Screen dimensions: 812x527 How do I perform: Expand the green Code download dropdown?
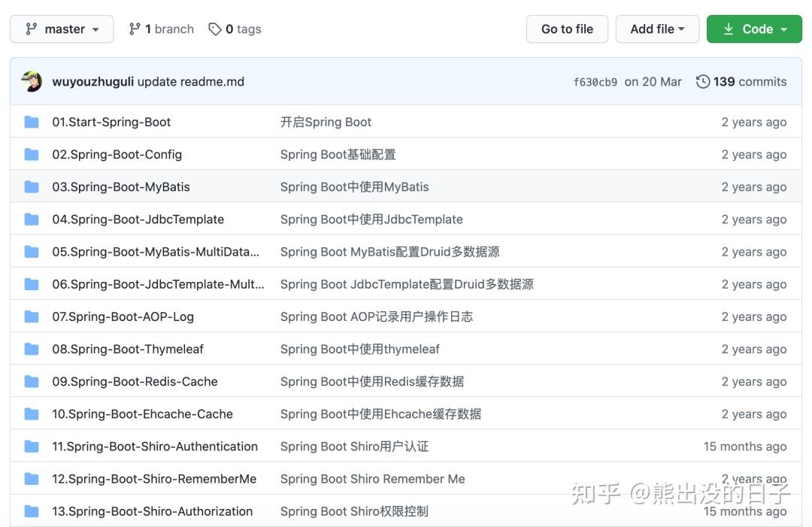(754, 29)
